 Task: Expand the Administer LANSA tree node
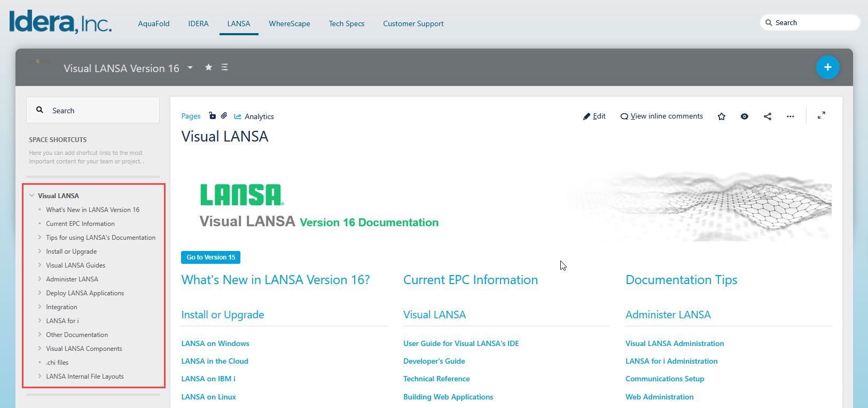[40, 279]
